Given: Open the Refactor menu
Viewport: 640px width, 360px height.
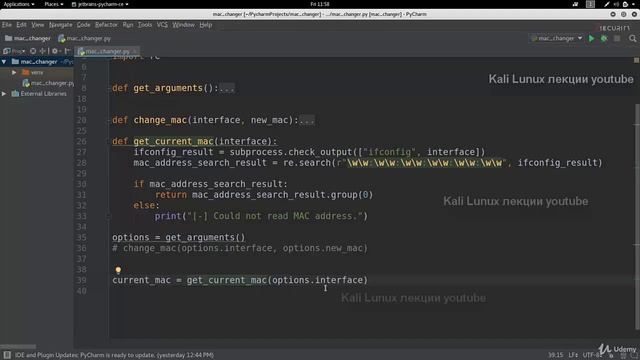Looking at the screenshot, I should tap(106, 25).
